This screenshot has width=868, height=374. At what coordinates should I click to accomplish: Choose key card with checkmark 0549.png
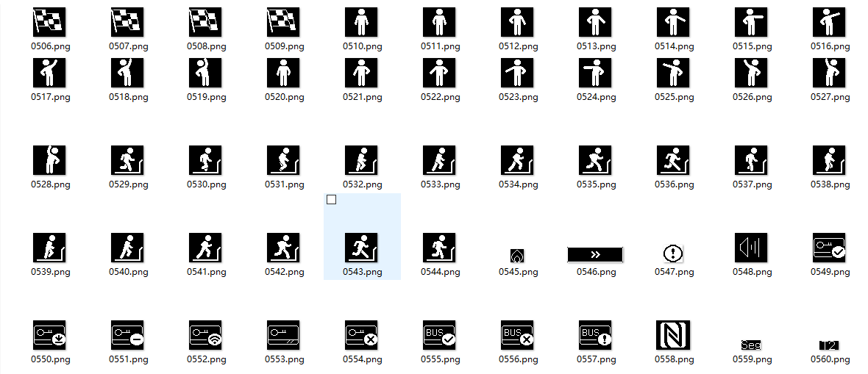pos(829,248)
